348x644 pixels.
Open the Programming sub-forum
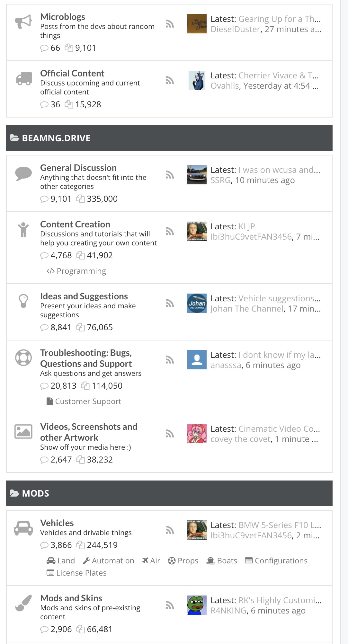tap(76, 271)
